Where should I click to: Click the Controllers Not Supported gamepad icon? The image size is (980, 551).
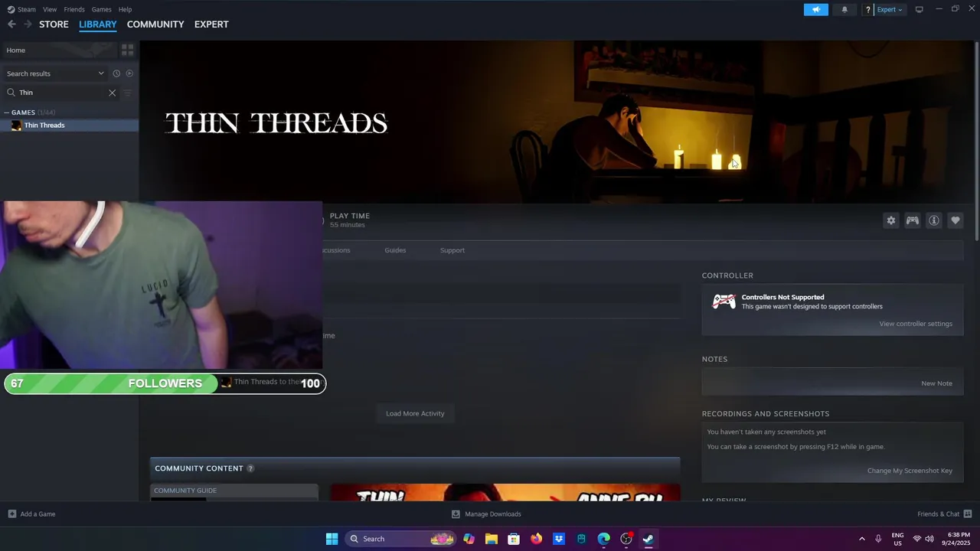724,302
